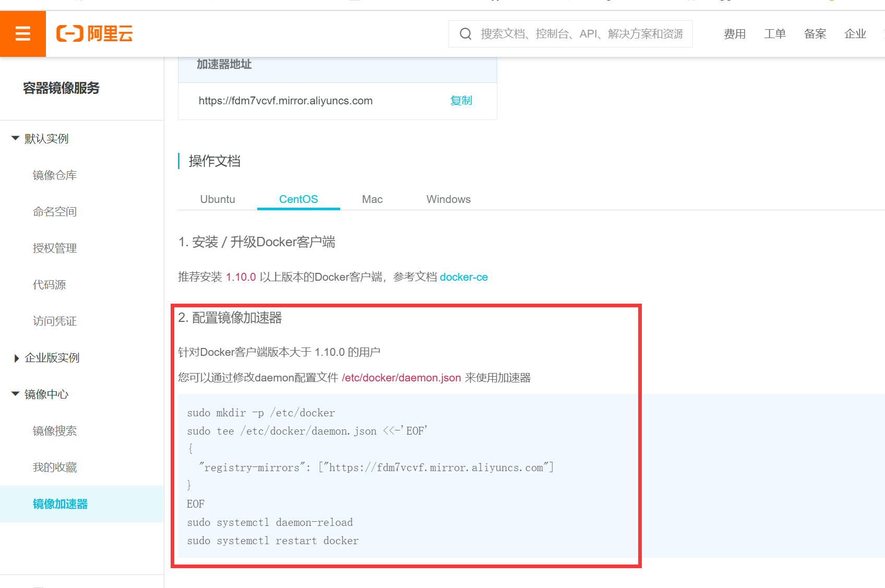Click the 操作文档 section heading
The width and height of the screenshot is (885, 588).
coord(214,161)
